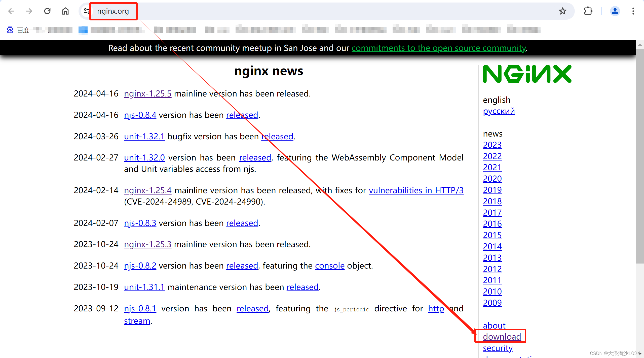Reload the nginx.org page
The width and height of the screenshot is (644, 358).
47,11
